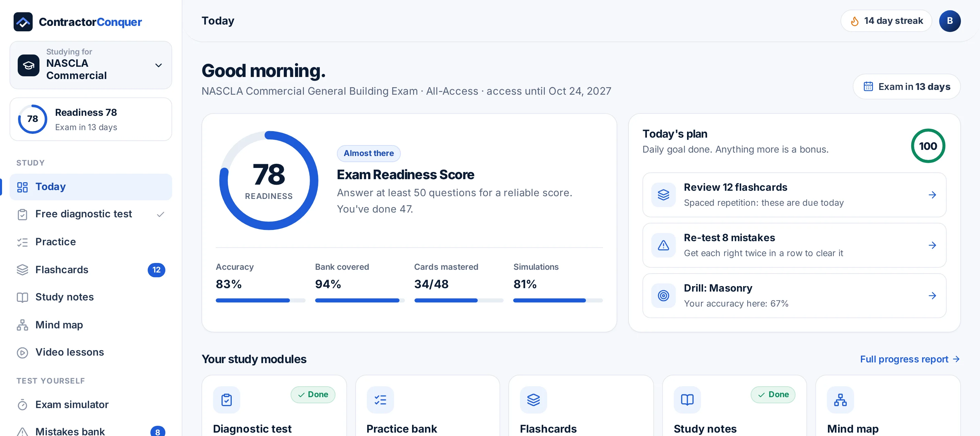This screenshot has width=980, height=436.
Task: Open the Practice bank module card
Action: 428,406
